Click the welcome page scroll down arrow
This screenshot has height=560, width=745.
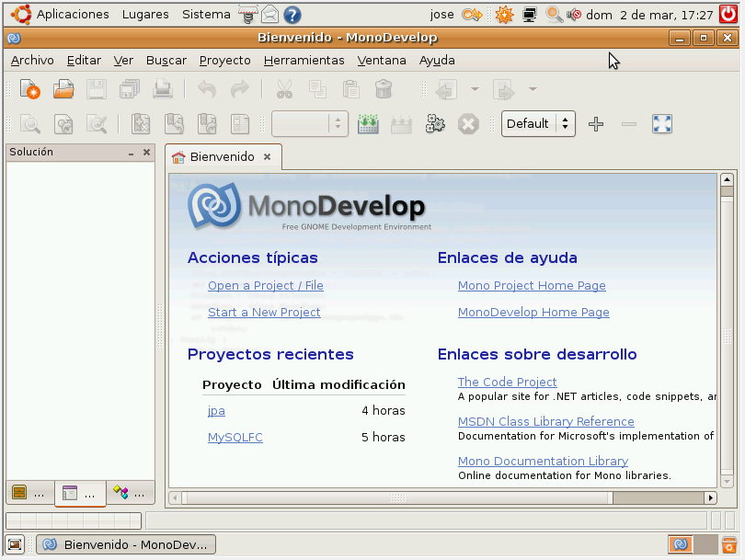[x=727, y=482]
